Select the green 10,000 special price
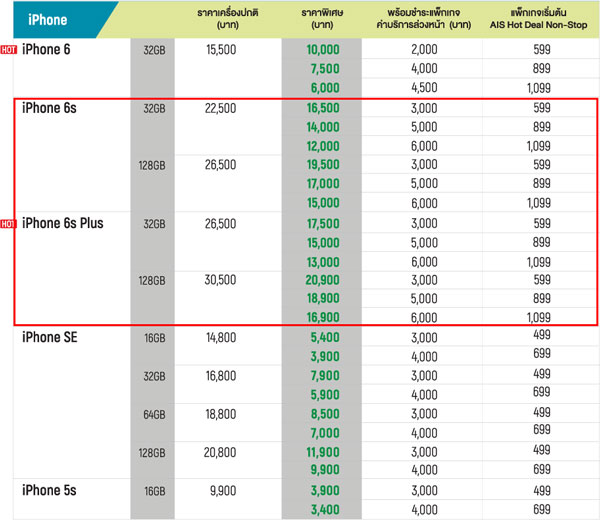The height and width of the screenshot is (520, 600). (324, 49)
